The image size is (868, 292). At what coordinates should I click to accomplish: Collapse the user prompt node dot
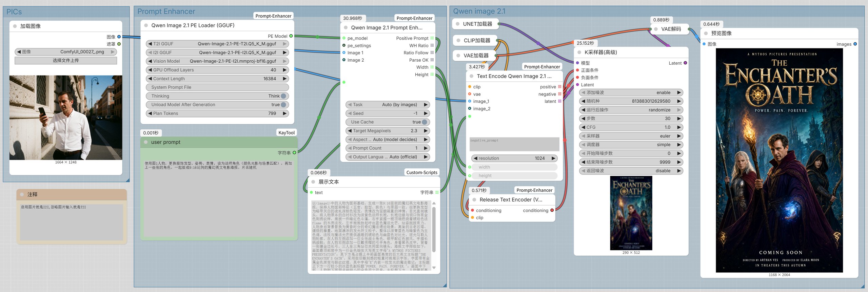[x=146, y=142]
